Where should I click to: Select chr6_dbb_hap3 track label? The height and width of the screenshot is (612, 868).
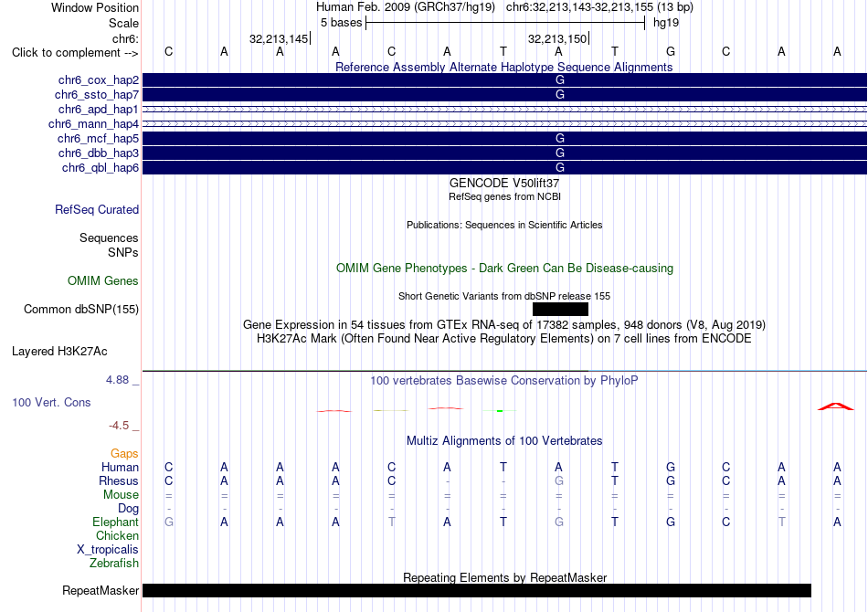click(98, 153)
